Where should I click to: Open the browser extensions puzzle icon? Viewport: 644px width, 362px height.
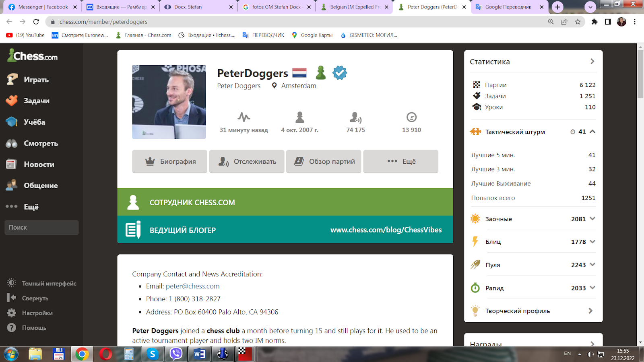594,22
